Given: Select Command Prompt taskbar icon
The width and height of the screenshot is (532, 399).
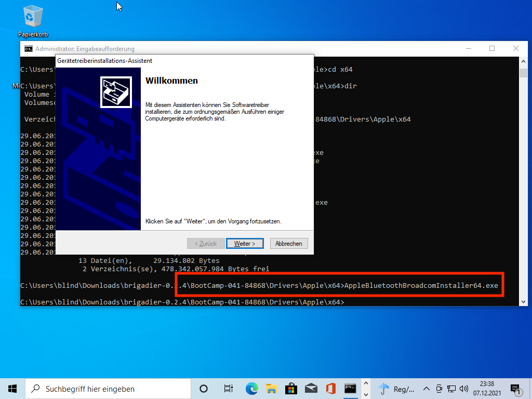Looking at the screenshot, I should (350, 389).
